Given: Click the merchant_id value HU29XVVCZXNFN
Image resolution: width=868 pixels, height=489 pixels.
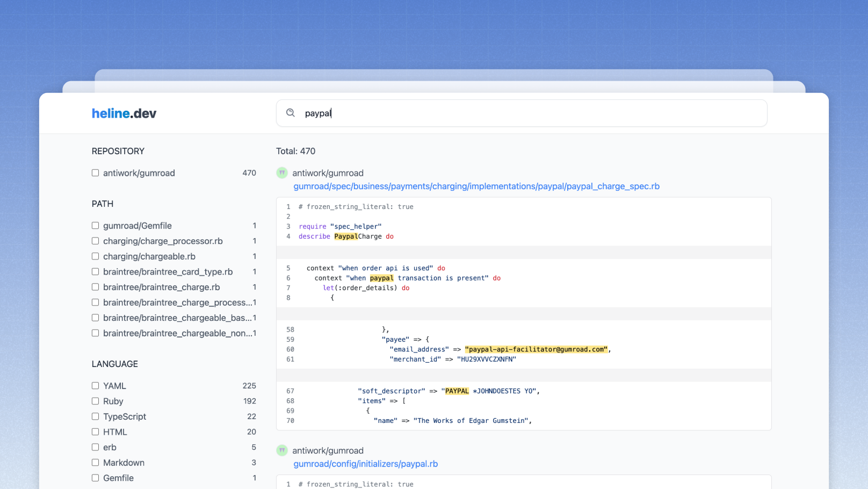Looking at the screenshot, I should pos(487,359).
